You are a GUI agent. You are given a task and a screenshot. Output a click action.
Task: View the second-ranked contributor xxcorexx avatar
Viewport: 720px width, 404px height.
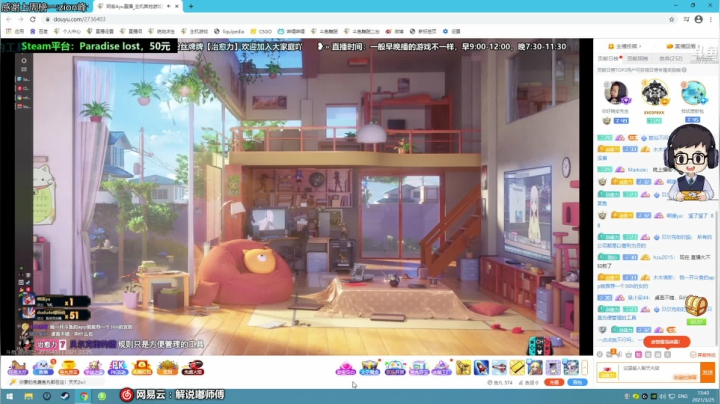[x=654, y=93]
